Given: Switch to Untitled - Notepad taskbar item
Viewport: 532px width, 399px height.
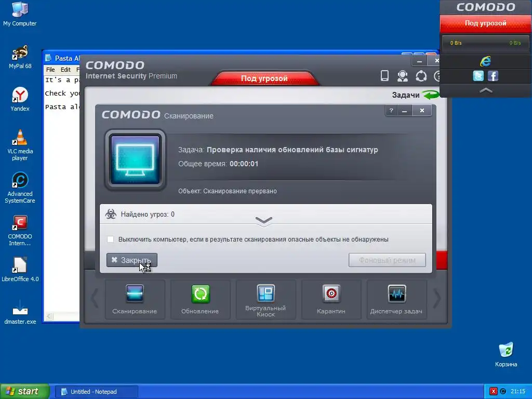Looking at the screenshot, I should (96, 392).
